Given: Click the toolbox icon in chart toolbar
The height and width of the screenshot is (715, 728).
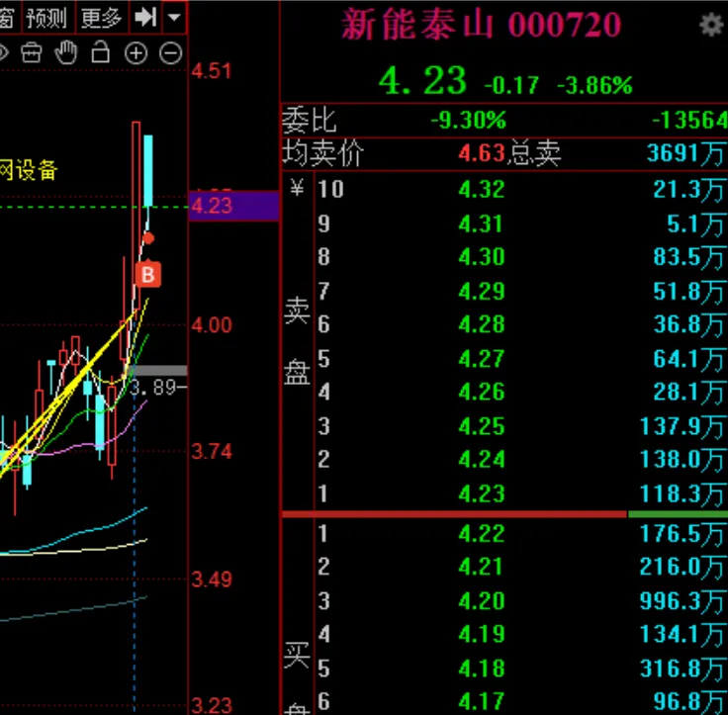Looking at the screenshot, I should [x=32, y=53].
